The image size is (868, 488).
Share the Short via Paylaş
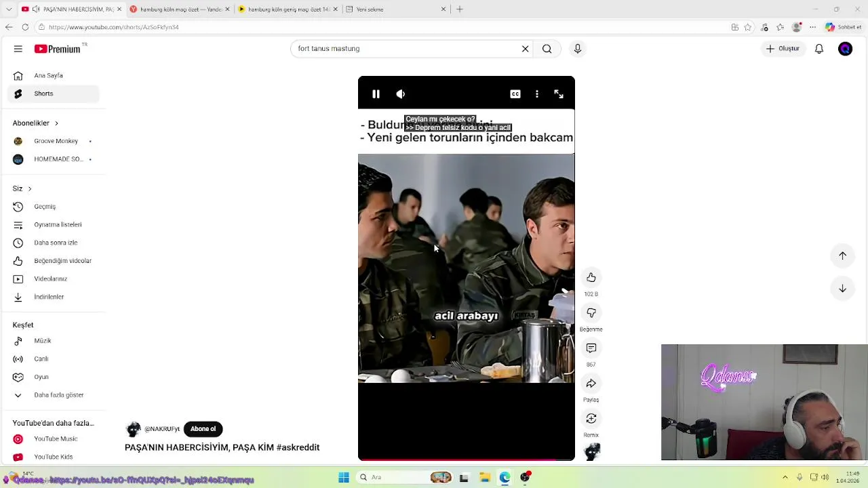coord(591,383)
